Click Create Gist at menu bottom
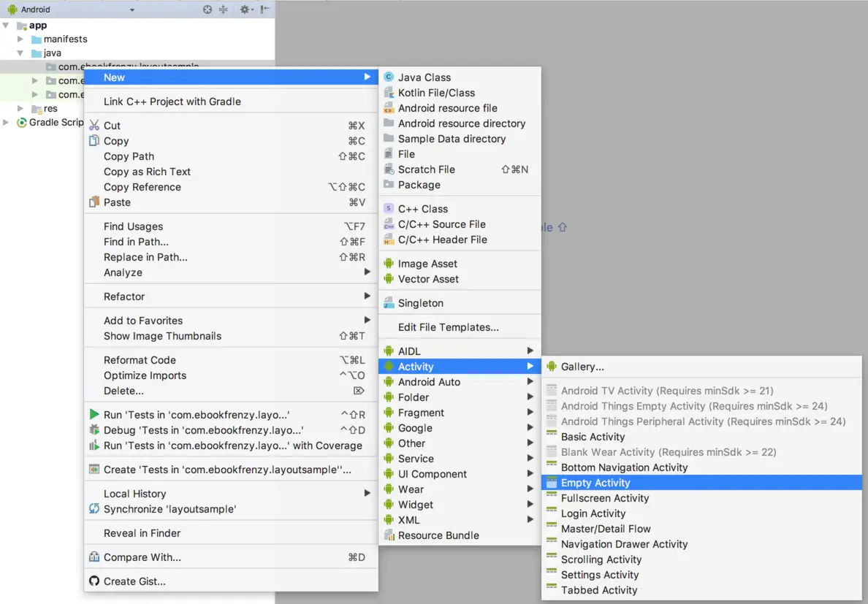The image size is (868, 604). point(137,582)
